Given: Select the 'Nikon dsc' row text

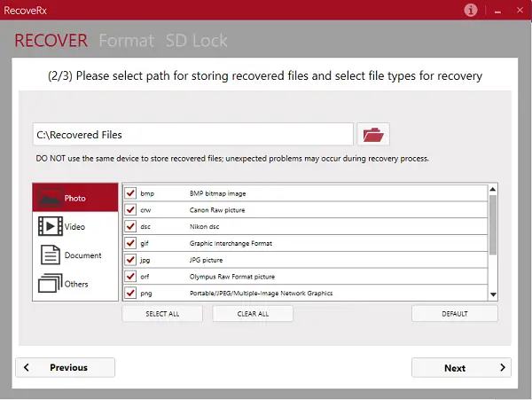Looking at the screenshot, I should [x=204, y=227].
